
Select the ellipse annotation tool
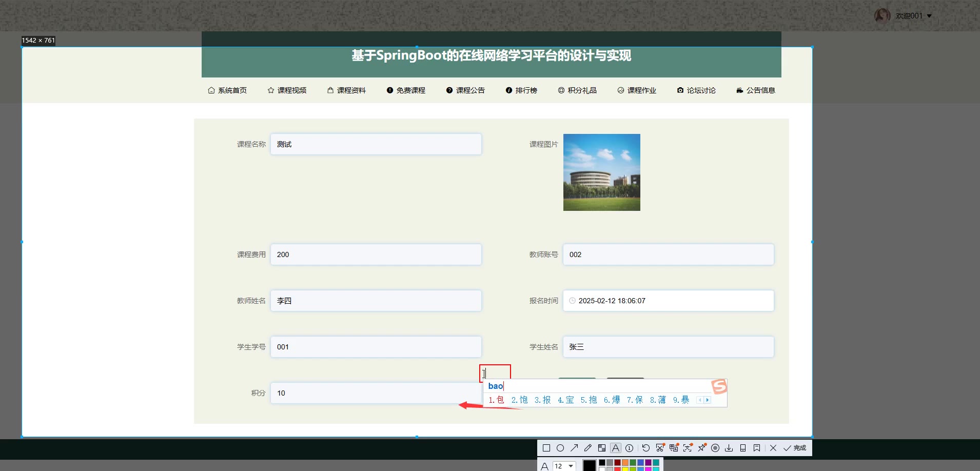pyautogui.click(x=560, y=448)
